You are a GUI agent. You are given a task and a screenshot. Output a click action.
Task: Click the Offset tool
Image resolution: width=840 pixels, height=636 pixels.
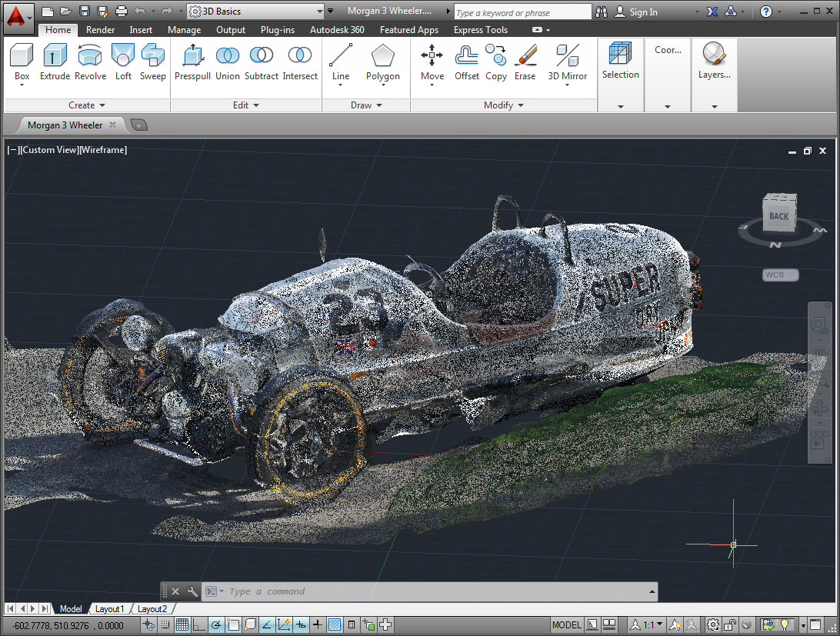pyautogui.click(x=467, y=62)
